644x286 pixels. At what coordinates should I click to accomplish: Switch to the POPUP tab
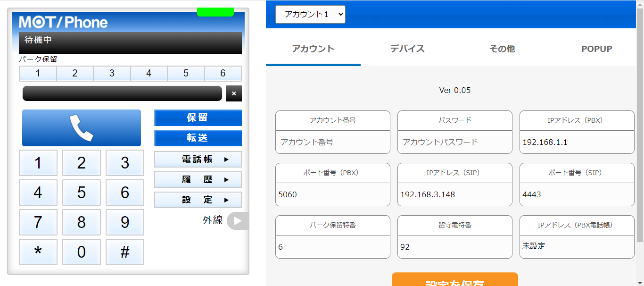click(x=596, y=49)
